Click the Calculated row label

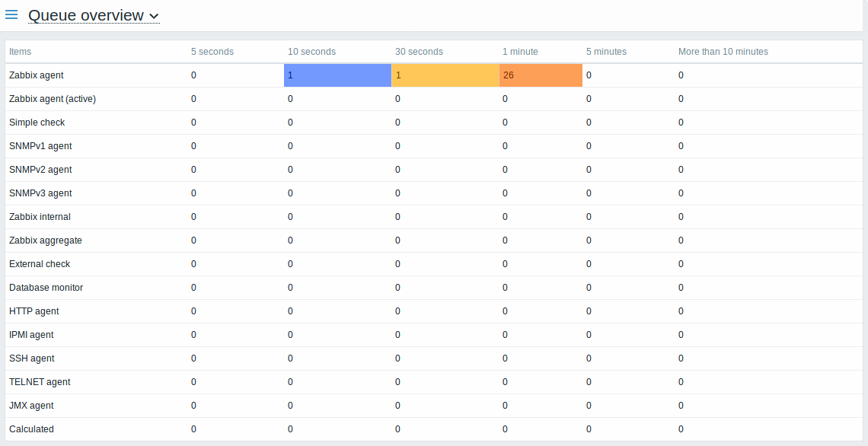click(x=31, y=429)
